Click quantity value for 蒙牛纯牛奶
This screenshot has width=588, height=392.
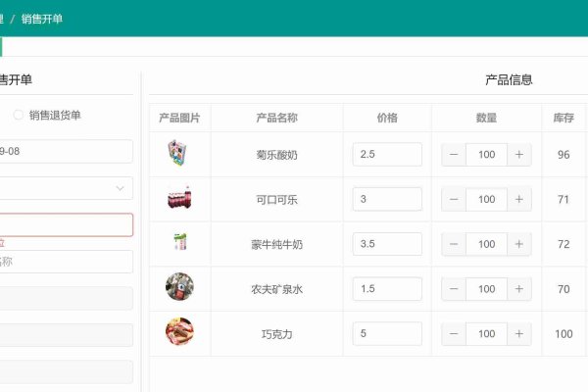[x=486, y=244]
